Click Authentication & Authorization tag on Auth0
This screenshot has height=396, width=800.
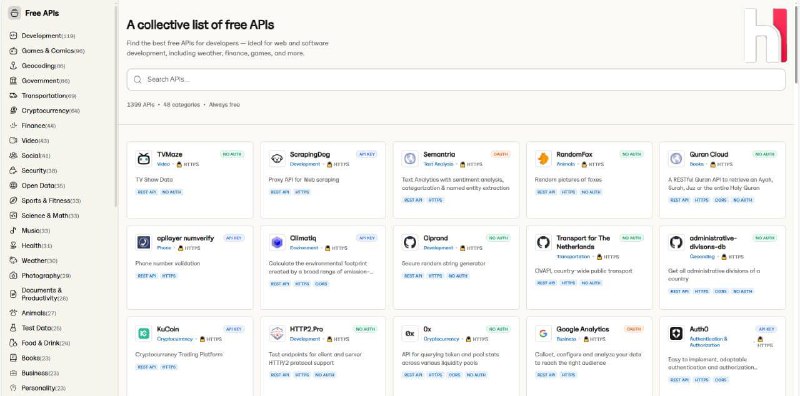point(709,342)
